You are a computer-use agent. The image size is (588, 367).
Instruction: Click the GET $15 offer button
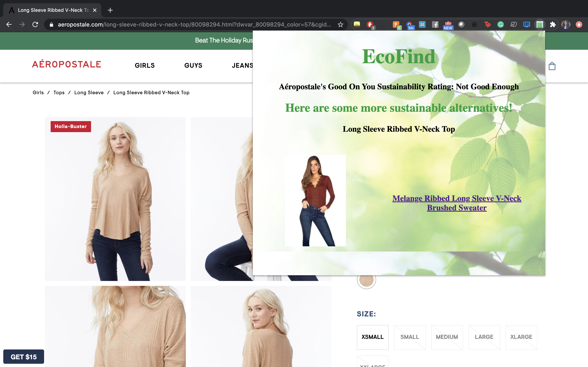[23, 357]
